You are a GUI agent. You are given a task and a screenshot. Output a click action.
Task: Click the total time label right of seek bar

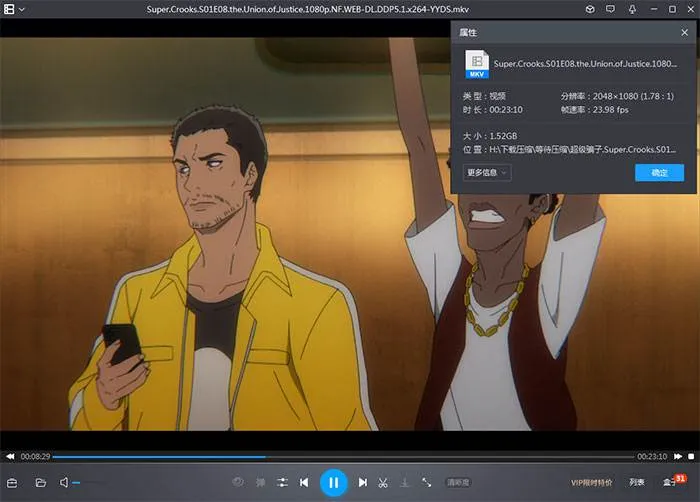tap(652, 456)
